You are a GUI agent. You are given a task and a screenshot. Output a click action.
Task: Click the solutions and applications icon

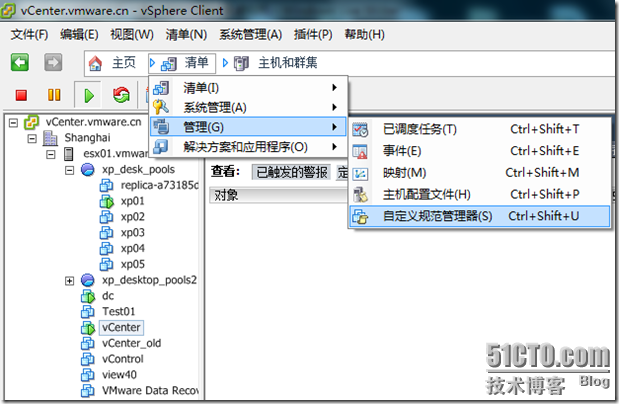[x=161, y=147]
